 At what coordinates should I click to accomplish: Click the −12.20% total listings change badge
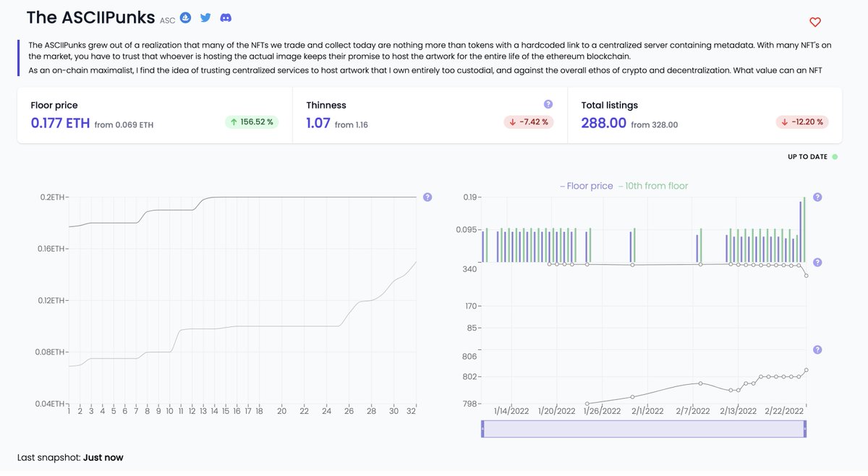[x=803, y=122]
